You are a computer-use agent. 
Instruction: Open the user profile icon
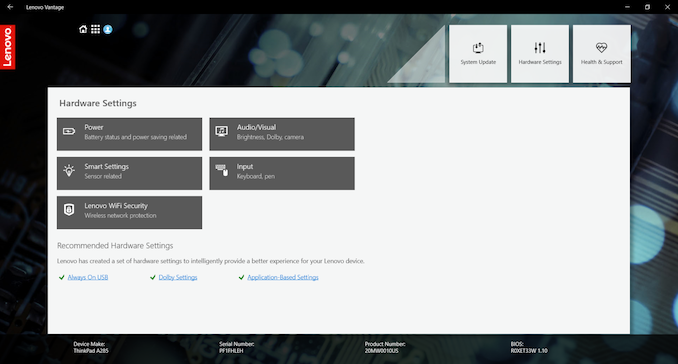108,29
